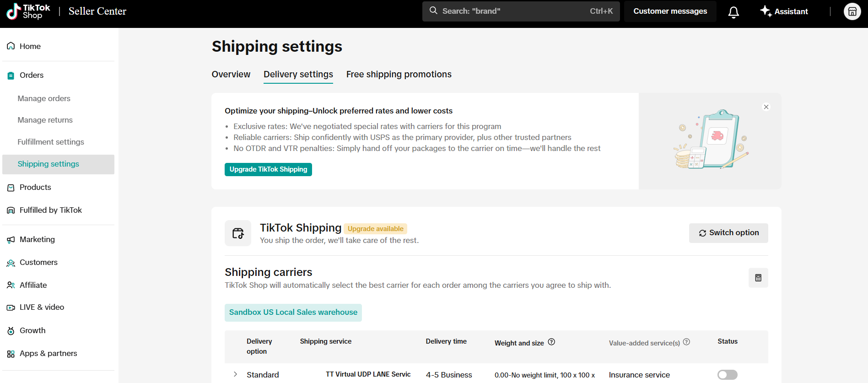Click the Shipping carriers heading
The width and height of the screenshot is (868, 383).
click(269, 272)
